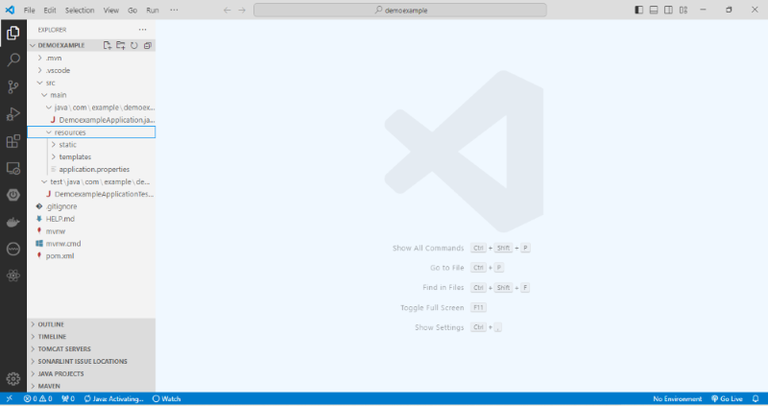Open the Spring Boot Dashboard icon
The image size is (768, 406).
(13, 195)
